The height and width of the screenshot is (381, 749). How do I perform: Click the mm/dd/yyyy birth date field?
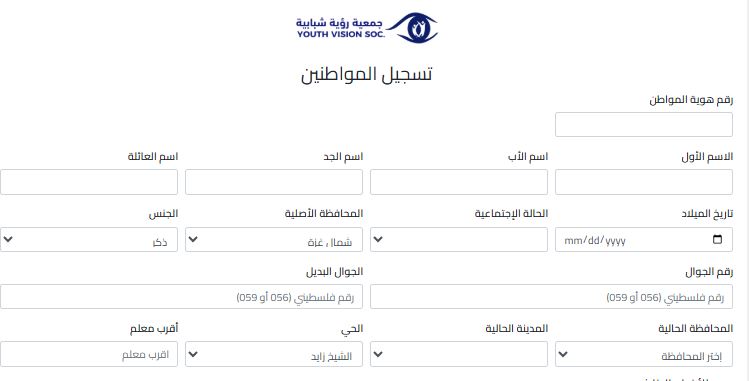tap(643, 239)
